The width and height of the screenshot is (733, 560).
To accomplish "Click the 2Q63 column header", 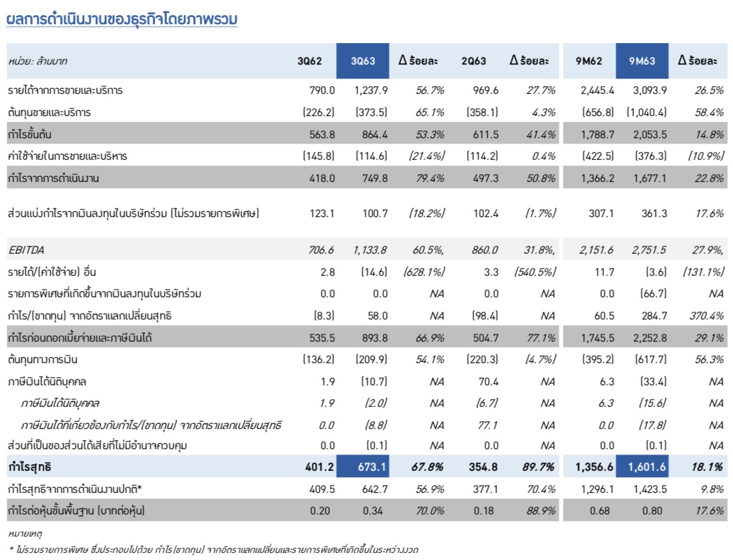I will [473, 61].
